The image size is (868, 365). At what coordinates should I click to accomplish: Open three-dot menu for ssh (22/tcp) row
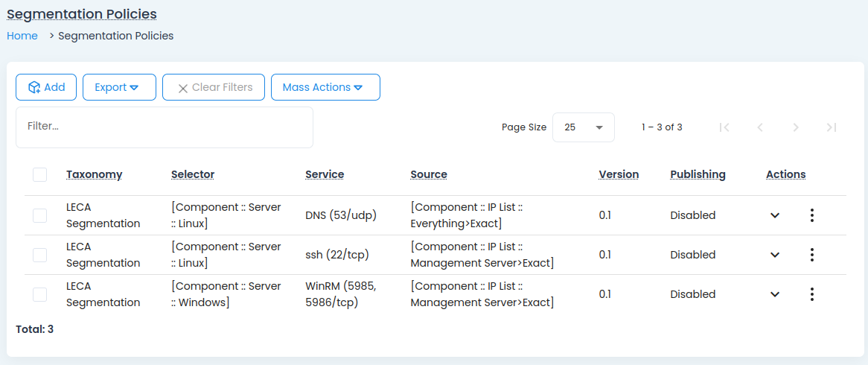point(811,255)
